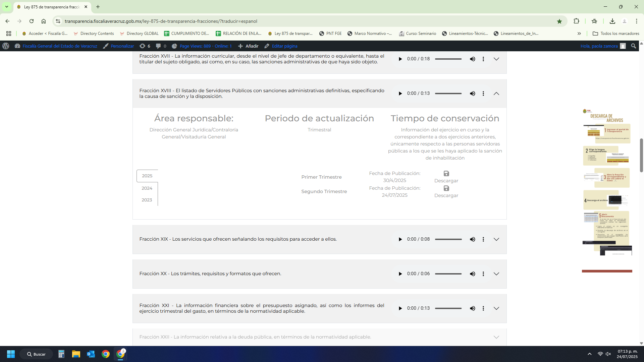The height and width of the screenshot is (362, 644).
Task: Click the Editar página link
Action: (x=284, y=46)
